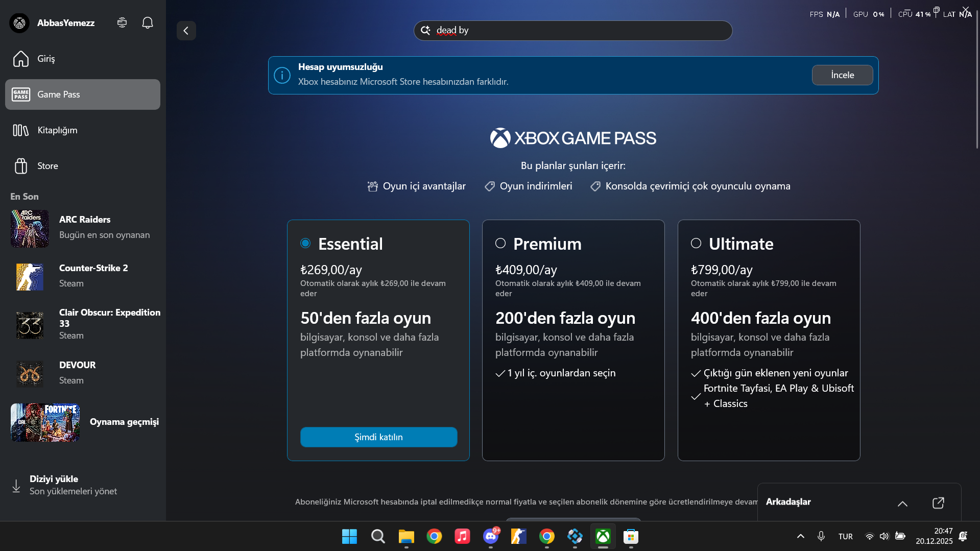Viewport: 980px width, 551px height.
Task: Open Counter-Strike 2 from taskbar
Action: 518,537
